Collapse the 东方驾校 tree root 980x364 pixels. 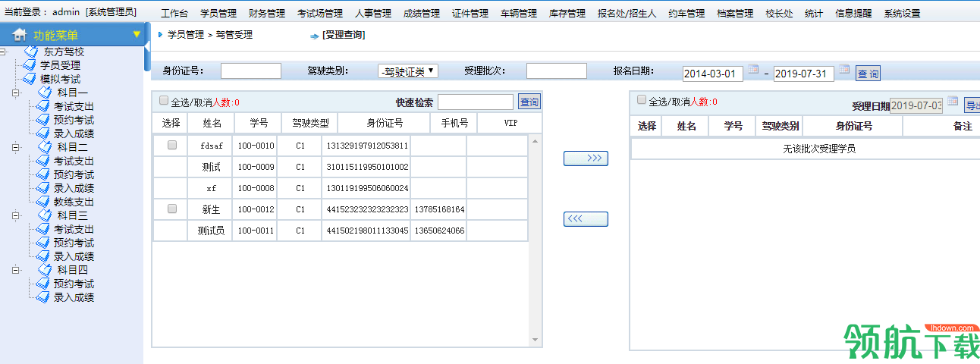(x=4, y=52)
